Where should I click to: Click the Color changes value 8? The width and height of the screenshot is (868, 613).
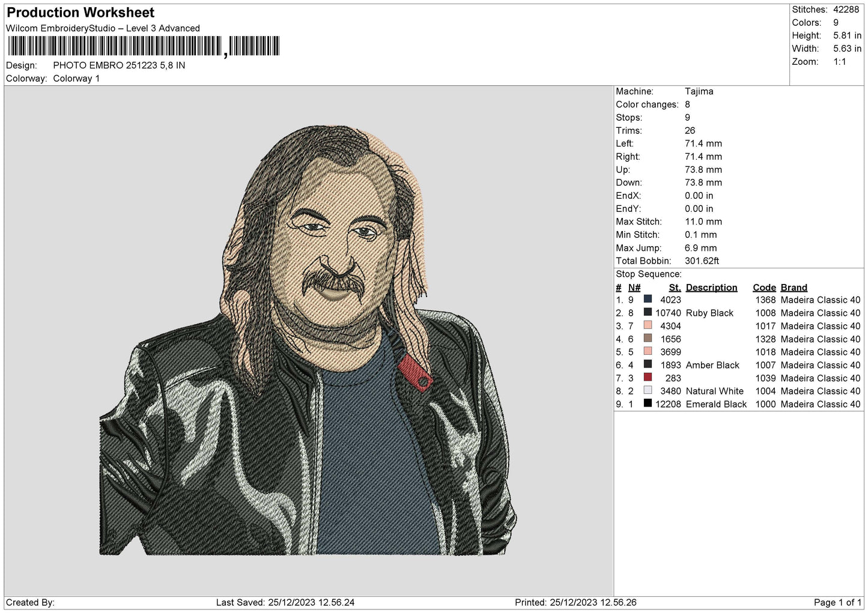(x=687, y=104)
